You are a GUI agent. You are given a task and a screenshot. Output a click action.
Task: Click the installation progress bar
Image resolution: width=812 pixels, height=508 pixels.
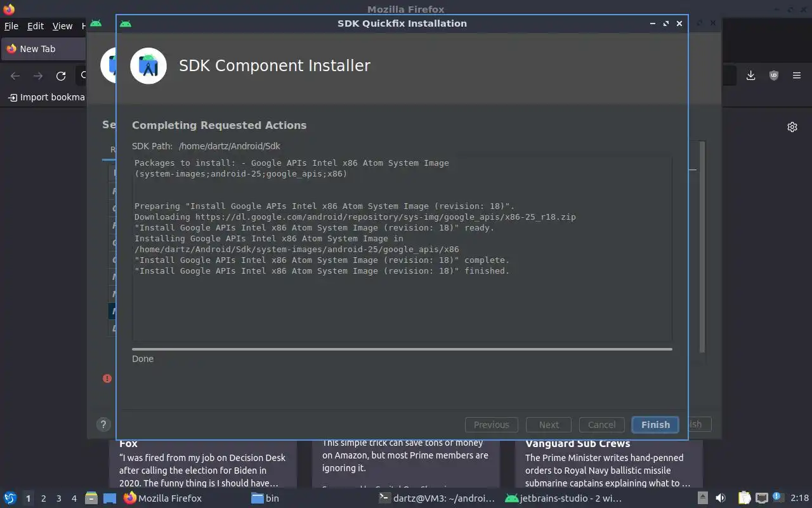(402, 349)
